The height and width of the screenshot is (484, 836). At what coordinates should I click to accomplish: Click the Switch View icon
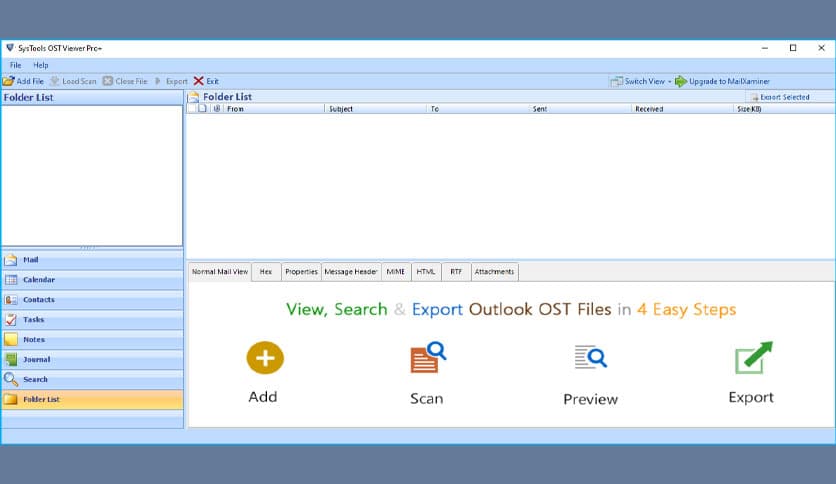click(616, 82)
